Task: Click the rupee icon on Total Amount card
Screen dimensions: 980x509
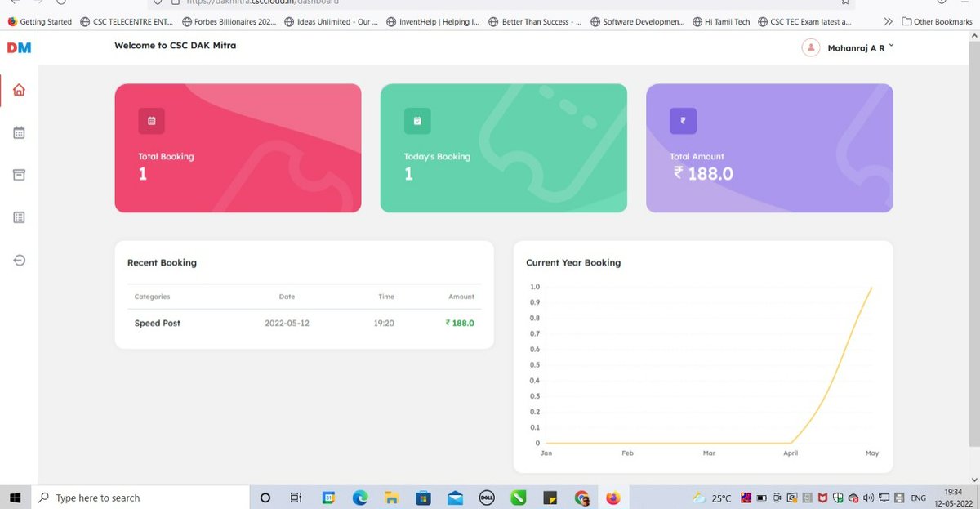Action: click(683, 121)
